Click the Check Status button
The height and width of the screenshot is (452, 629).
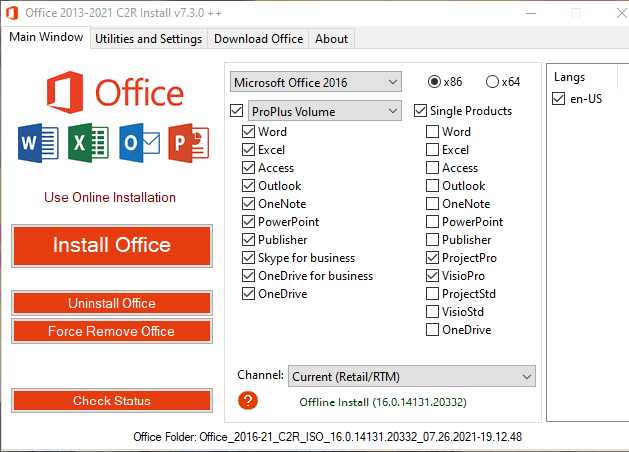pyautogui.click(x=112, y=400)
